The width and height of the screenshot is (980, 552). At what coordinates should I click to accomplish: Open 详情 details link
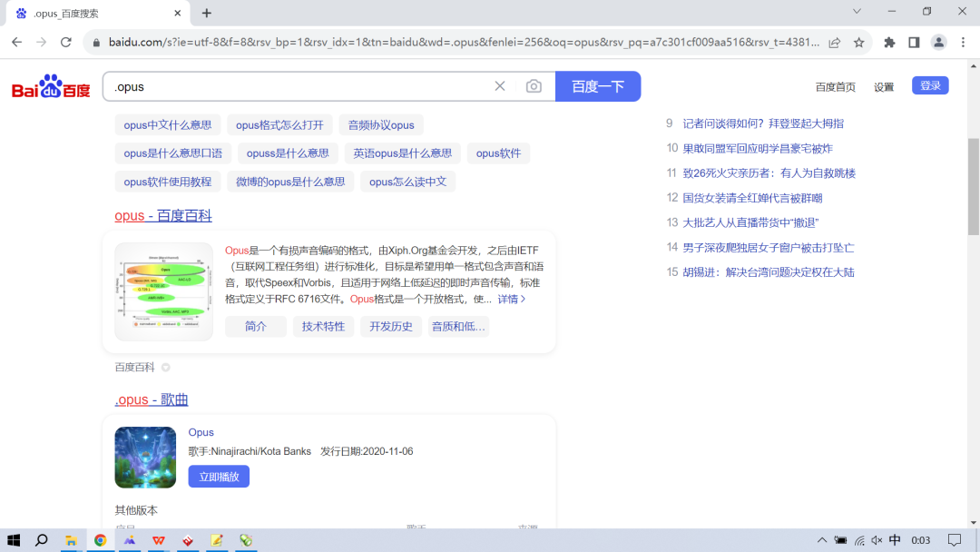point(511,300)
